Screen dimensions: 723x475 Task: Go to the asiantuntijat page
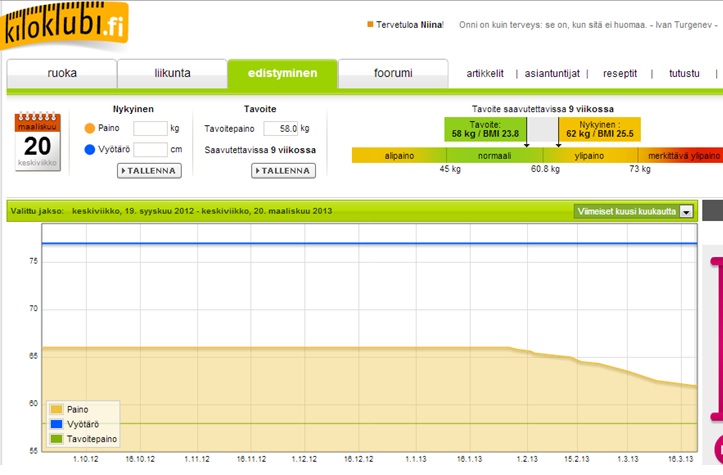548,74
